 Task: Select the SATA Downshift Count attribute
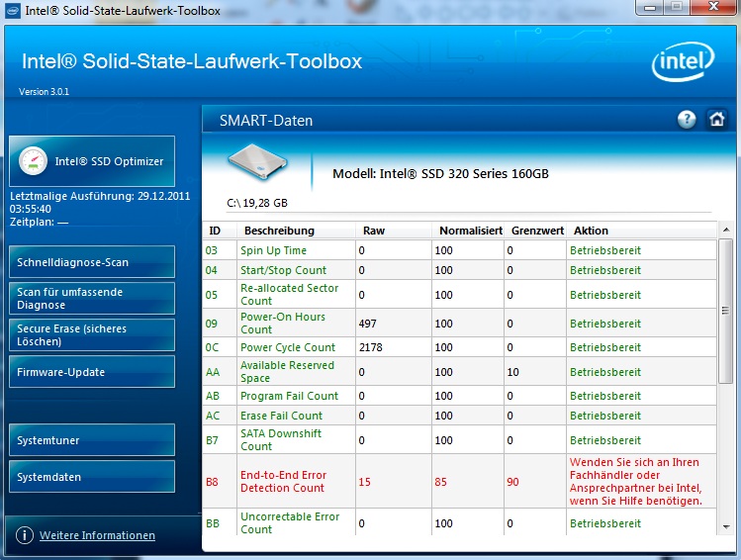(x=281, y=440)
